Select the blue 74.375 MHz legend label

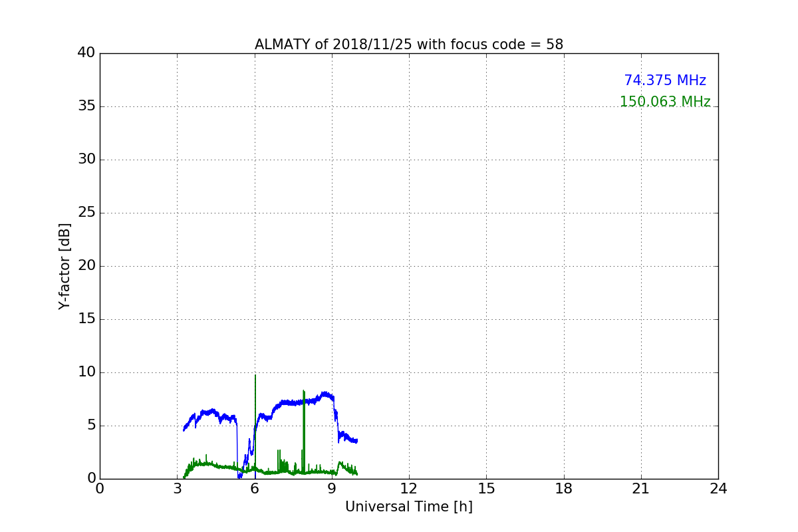point(665,80)
